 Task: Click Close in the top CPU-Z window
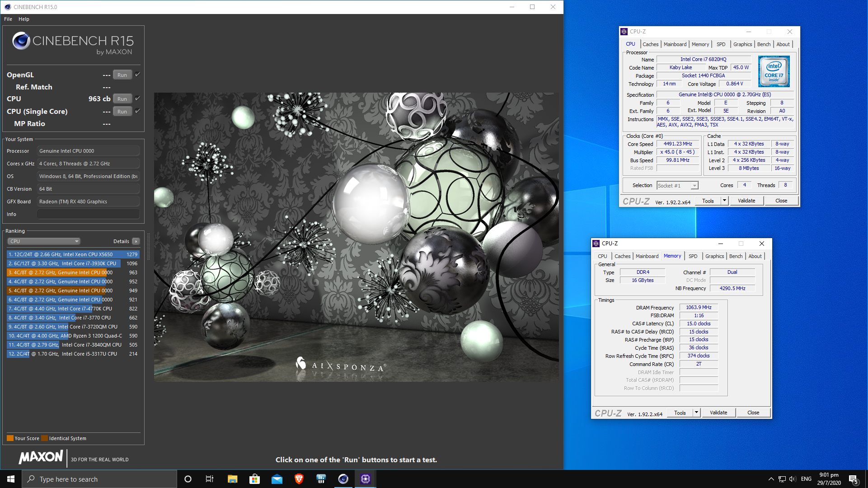(781, 201)
